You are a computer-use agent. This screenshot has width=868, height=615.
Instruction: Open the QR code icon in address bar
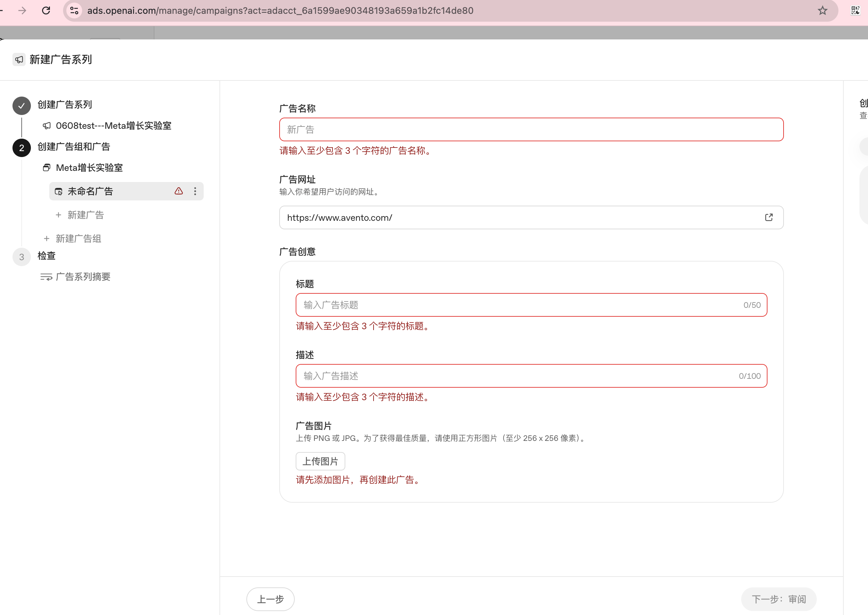(x=855, y=11)
